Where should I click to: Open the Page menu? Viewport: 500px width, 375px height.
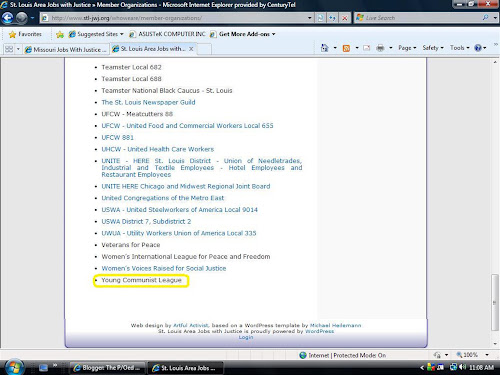[x=407, y=48]
